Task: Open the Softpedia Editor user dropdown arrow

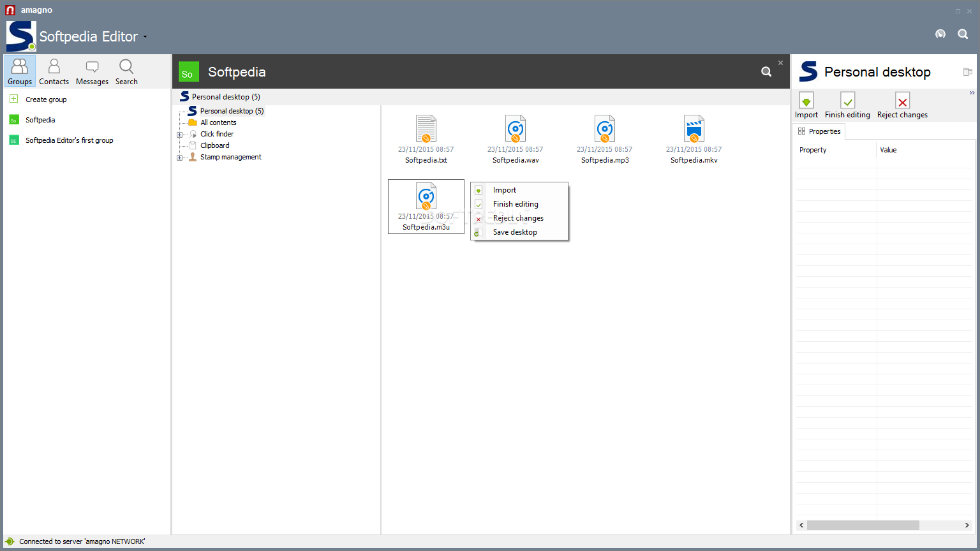Action: [145, 37]
